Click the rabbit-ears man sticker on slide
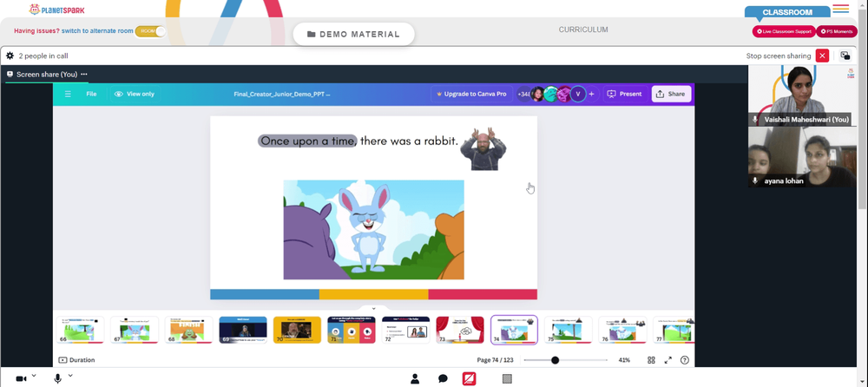The image size is (868, 387). pyautogui.click(x=483, y=148)
